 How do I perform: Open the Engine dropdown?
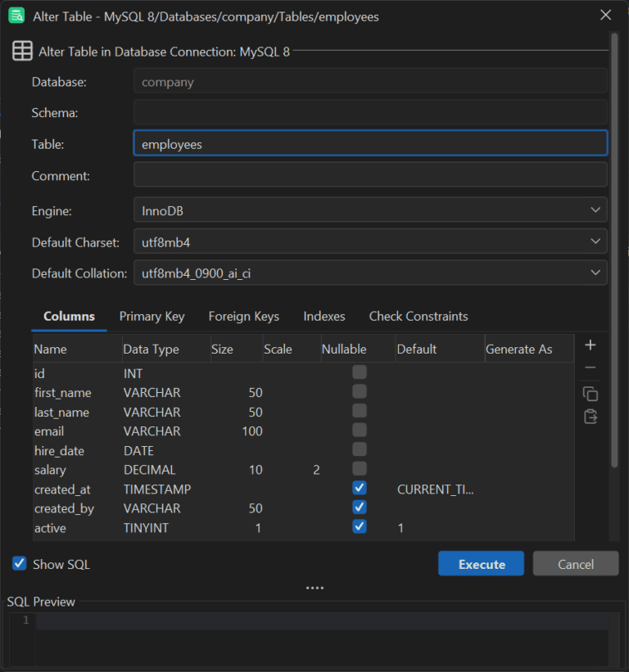pyautogui.click(x=596, y=210)
